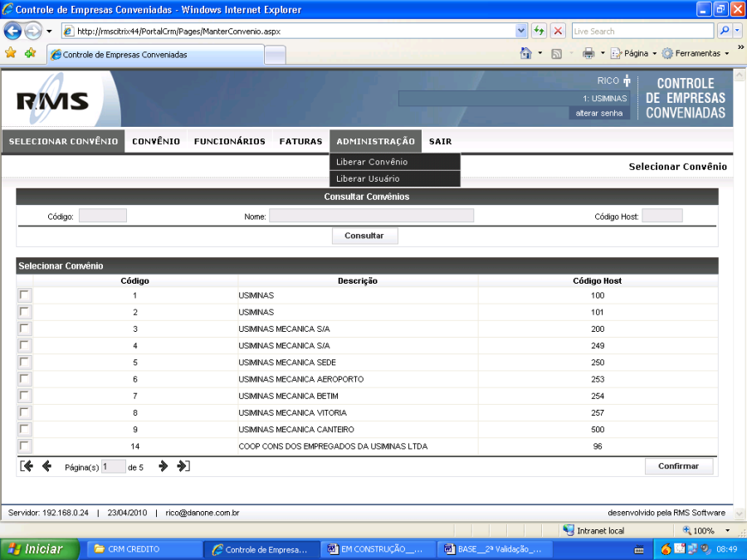Open the CONVÊNIO menu
Viewport: 747px width, 560px height.
coord(156,141)
